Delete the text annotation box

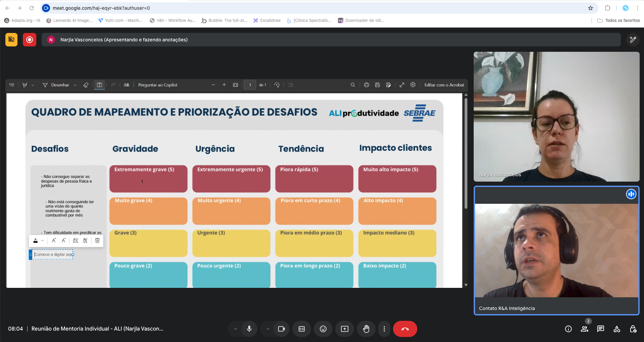pos(97,240)
